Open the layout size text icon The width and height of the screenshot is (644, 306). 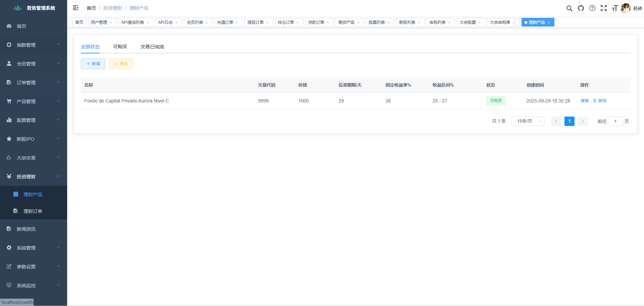point(615,8)
